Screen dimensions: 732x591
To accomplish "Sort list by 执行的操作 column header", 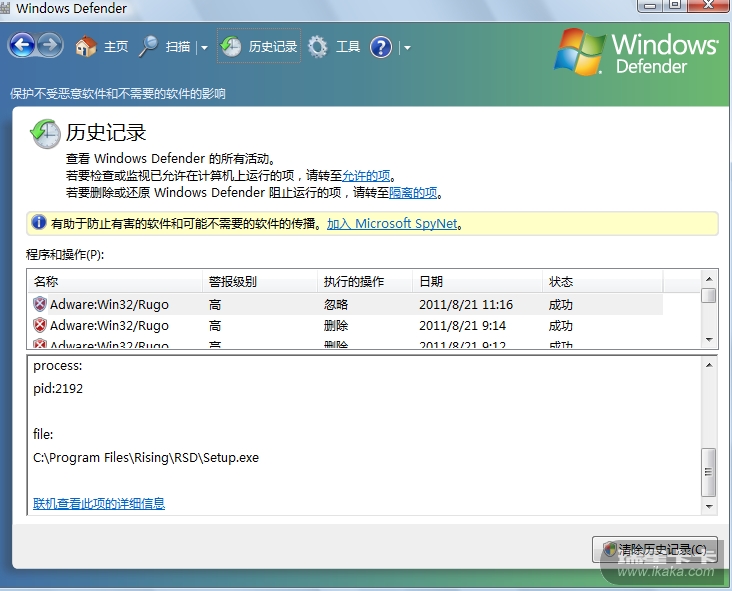I will [x=365, y=281].
